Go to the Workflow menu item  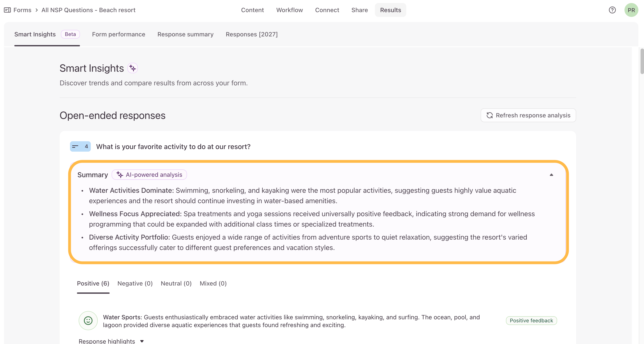pos(289,10)
